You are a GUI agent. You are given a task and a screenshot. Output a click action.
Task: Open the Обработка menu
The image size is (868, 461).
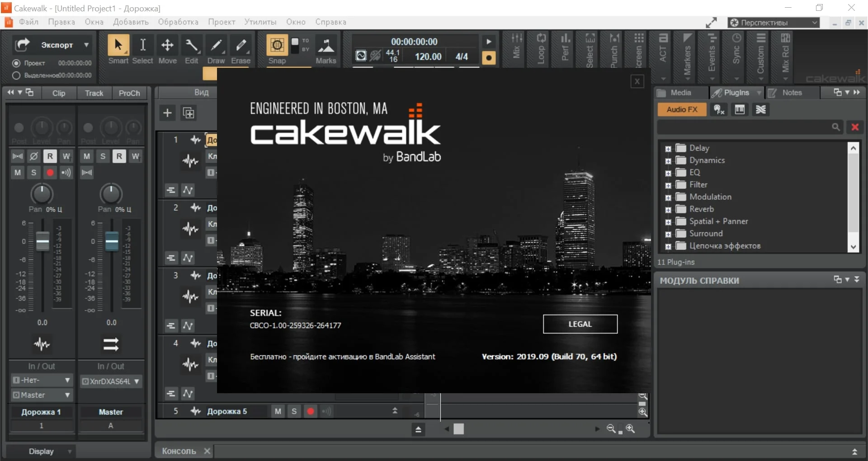pos(178,22)
